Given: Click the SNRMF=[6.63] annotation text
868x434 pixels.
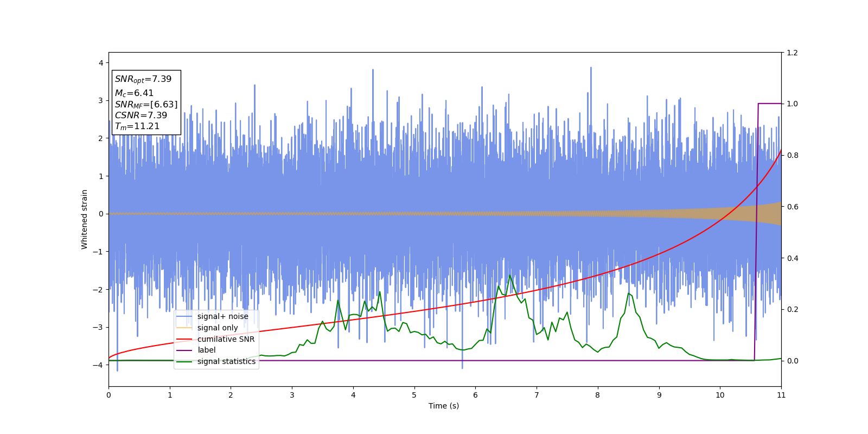Looking at the screenshot, I should pyautogui.click(x=146, y=105).
